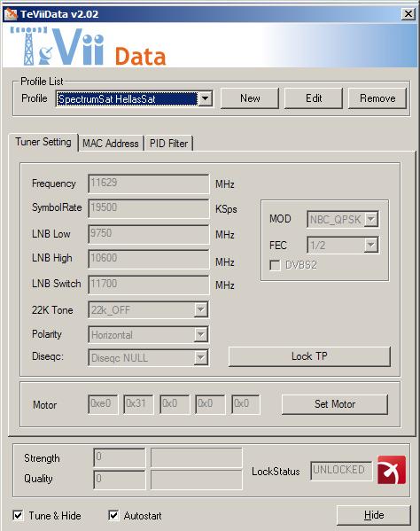Click the TeViiData title bar app icon
Image resolution: width=420 pixels, height=531 pixels.
[11, 14]
